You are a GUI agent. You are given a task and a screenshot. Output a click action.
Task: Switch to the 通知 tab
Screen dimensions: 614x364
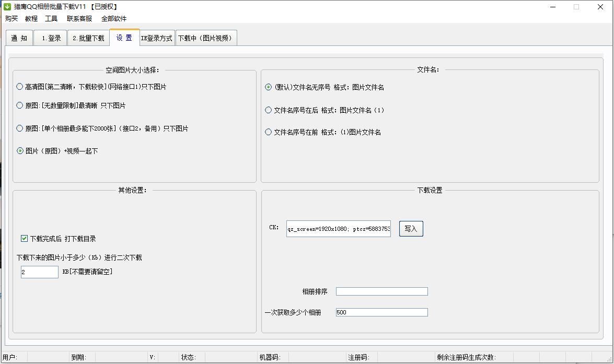pos(19,38)
